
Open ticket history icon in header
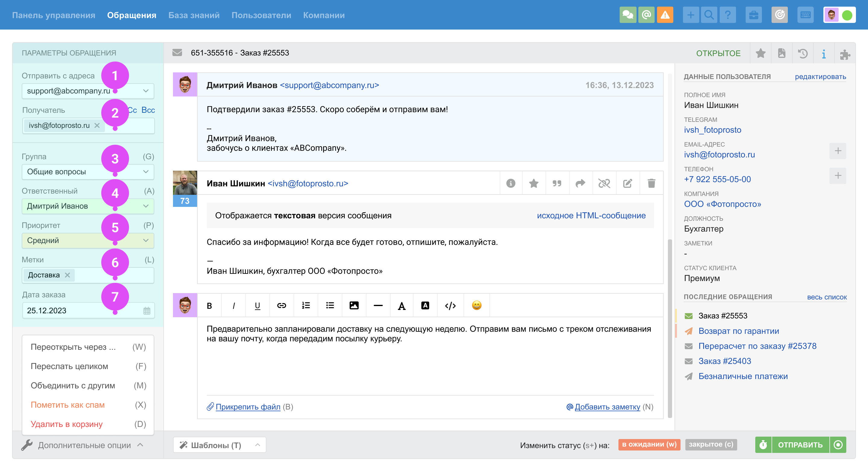pos(803,53)
